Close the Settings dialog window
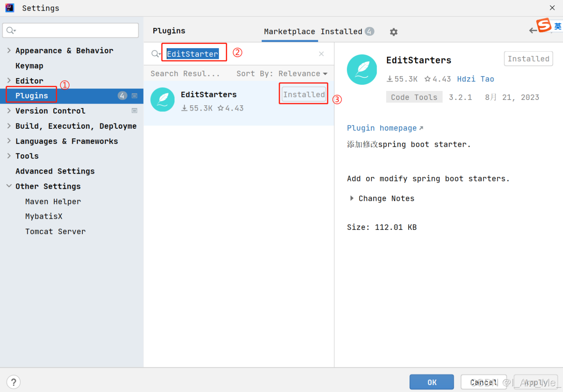 point(552,8)
